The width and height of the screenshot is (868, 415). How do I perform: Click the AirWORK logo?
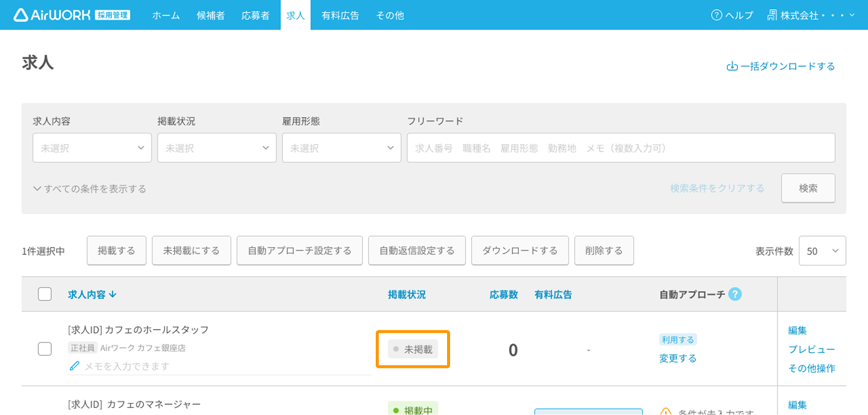[x=72, y=15]
